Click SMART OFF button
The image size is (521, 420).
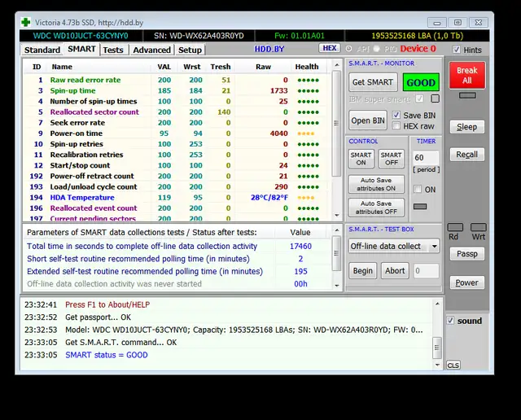pyautogui.click(x=391, y=159)
